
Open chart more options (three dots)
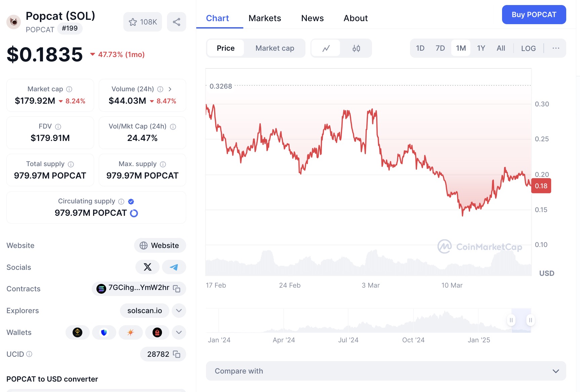pos(556,48)
